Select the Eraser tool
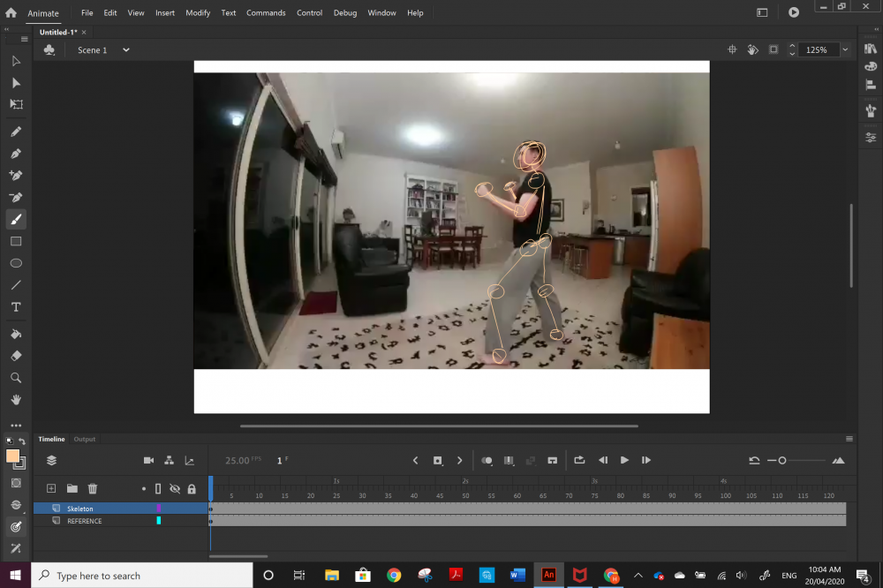This screenshot has width=883, height=588. (16, 356)
